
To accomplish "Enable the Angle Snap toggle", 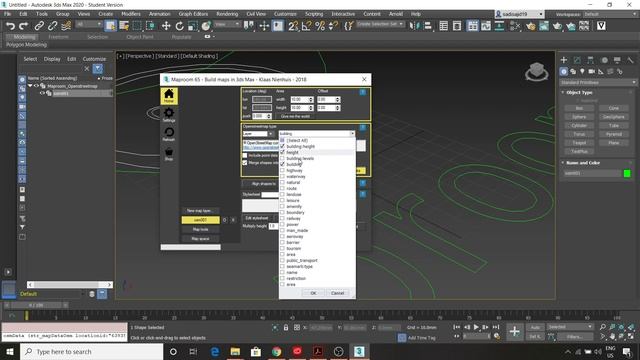I will pyautogui.click(x=306, y=26).
